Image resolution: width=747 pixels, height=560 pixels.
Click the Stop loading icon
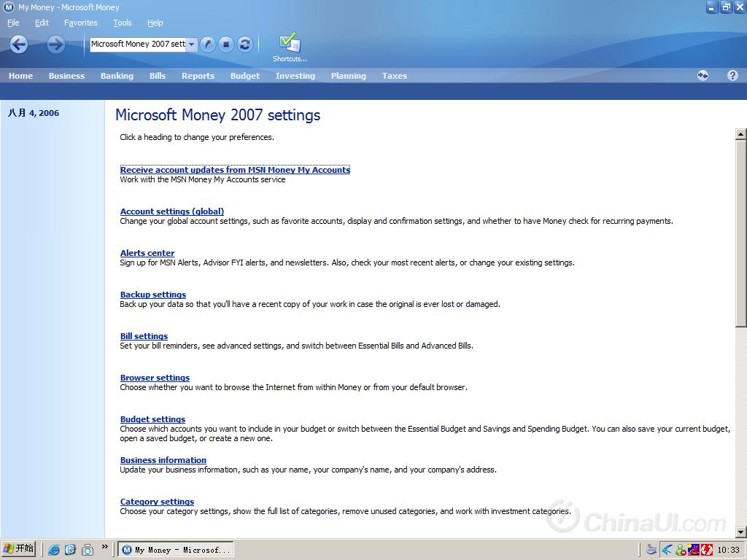click(226, 44)
